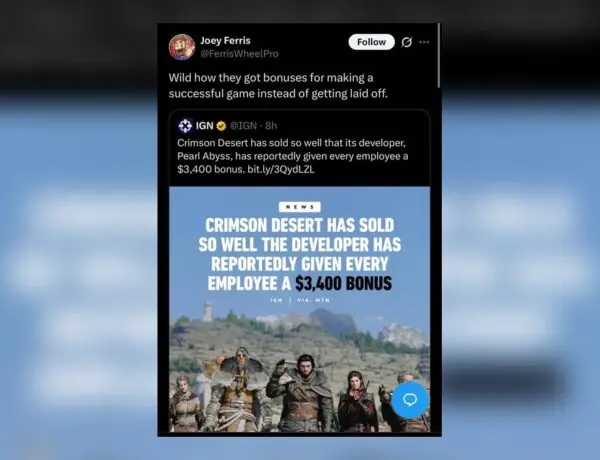Click the 8h timestamp

click(271, 126)
